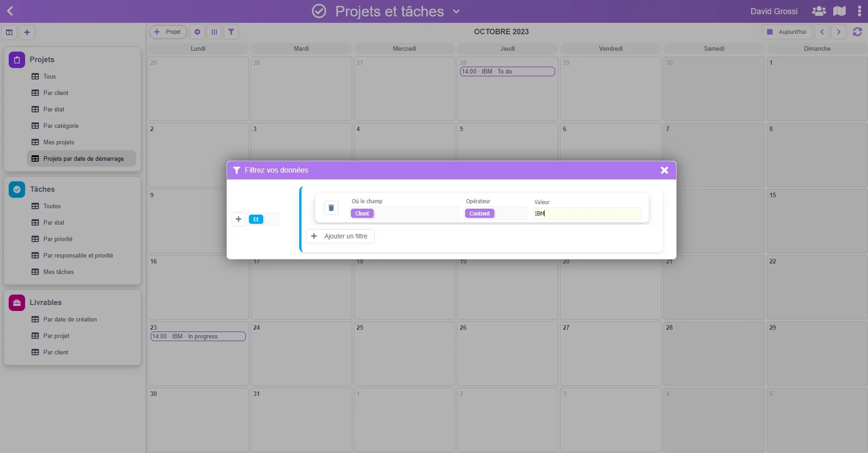Expand the Projets et tâches title dropdown
Viewport: 868px width, 453px height.
[456, 11]
